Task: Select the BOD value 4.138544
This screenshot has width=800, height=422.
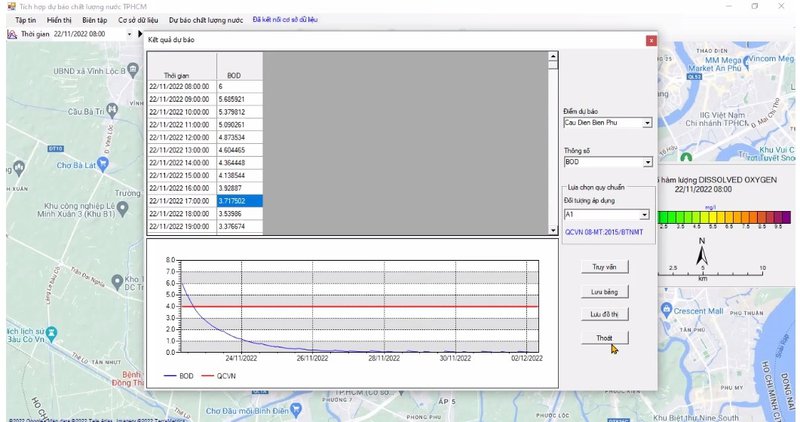Action: pos(240,176)
